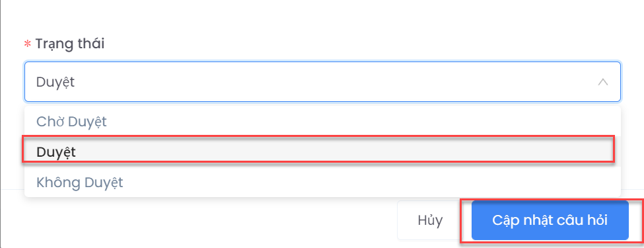Click the selected value text Duyệt in combo box
Screen dimensions: 644x248
pyautogui.click(x=55, y=82)
